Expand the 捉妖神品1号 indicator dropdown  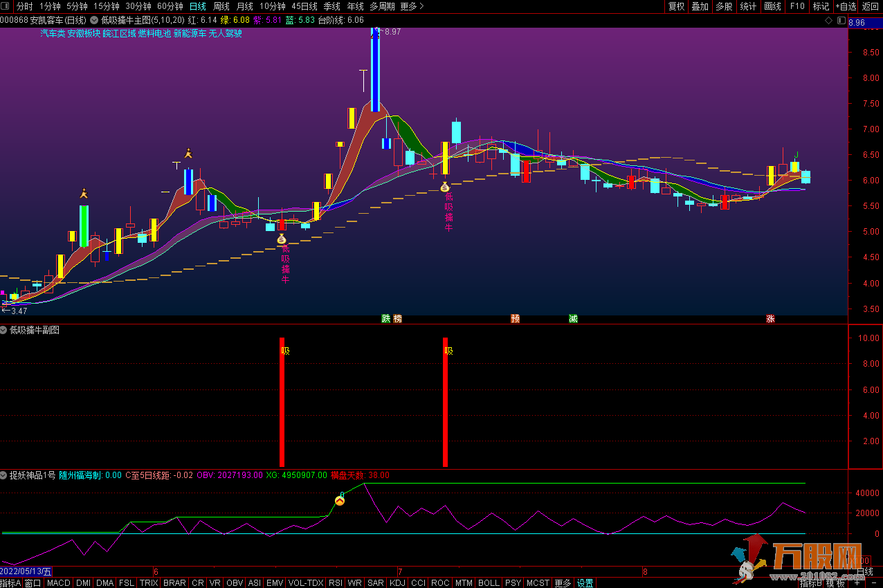coord(4,475)
